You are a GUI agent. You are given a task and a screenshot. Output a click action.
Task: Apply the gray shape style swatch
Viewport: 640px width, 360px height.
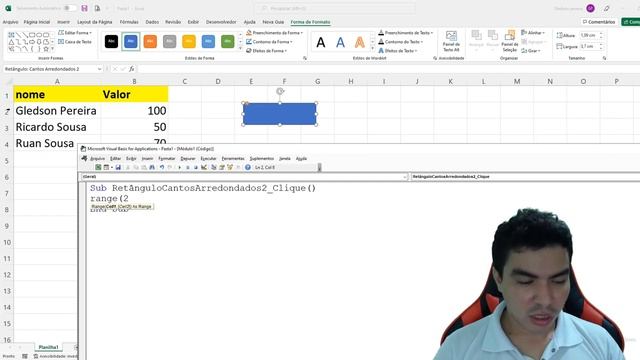click(169, 41)
